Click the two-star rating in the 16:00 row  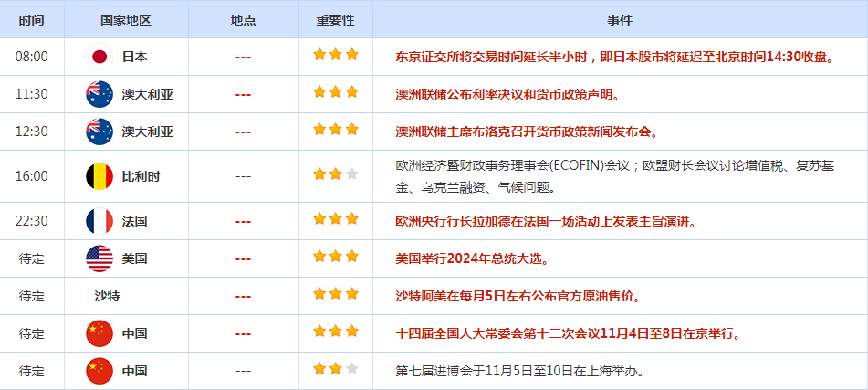coord(336,174)
